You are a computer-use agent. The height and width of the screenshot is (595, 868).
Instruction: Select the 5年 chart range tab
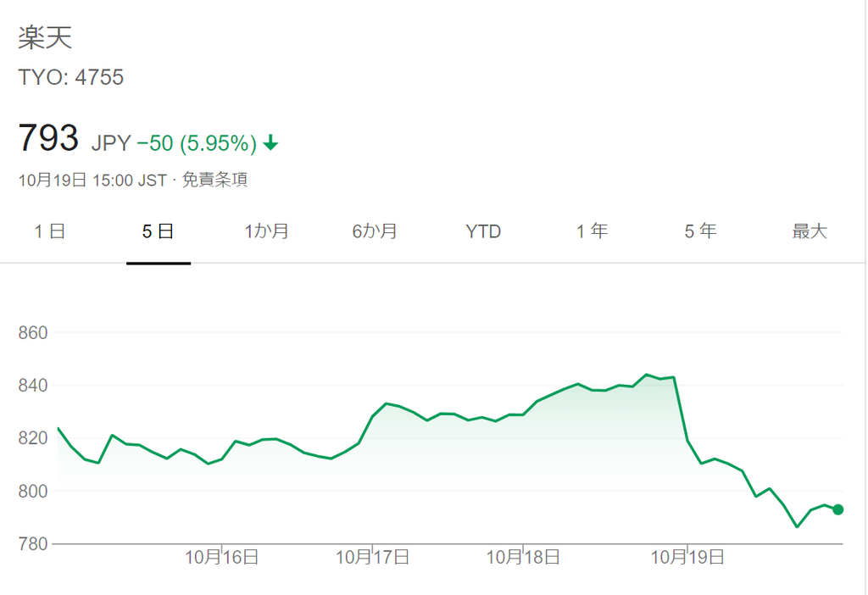(x=700, y=231)
